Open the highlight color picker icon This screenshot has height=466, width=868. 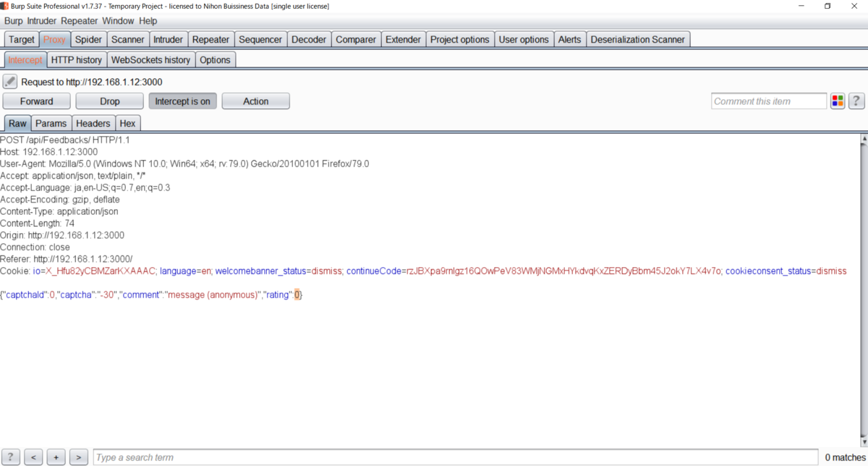838,101
